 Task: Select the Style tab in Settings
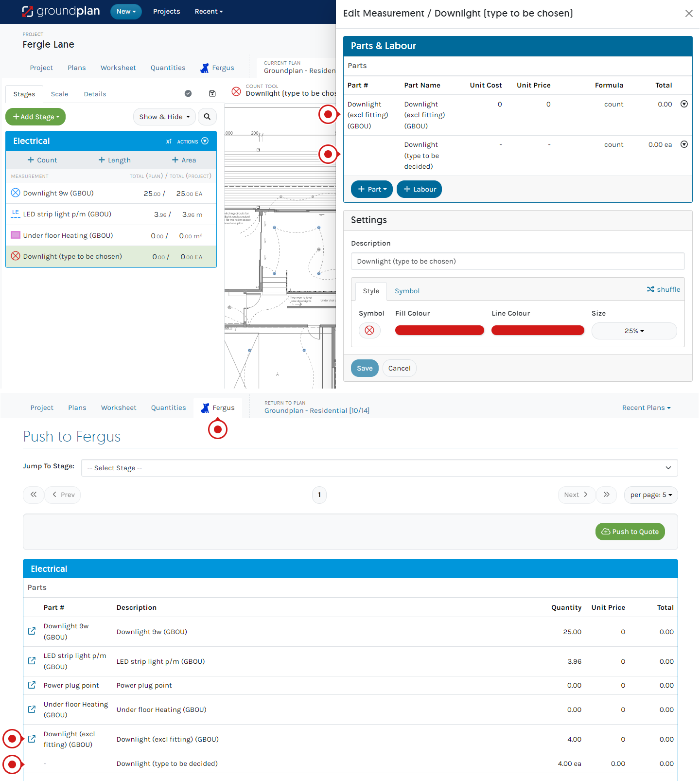[x=371, y=291]
